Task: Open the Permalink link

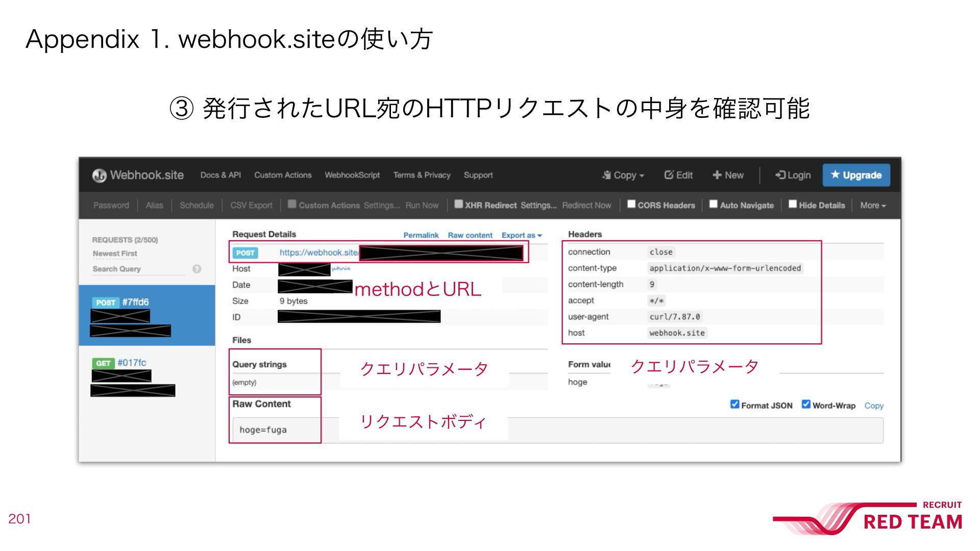Action: coord(421,235)
